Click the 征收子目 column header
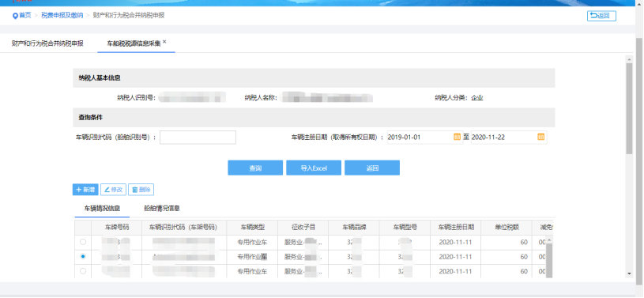 click(x=303, y=227)
